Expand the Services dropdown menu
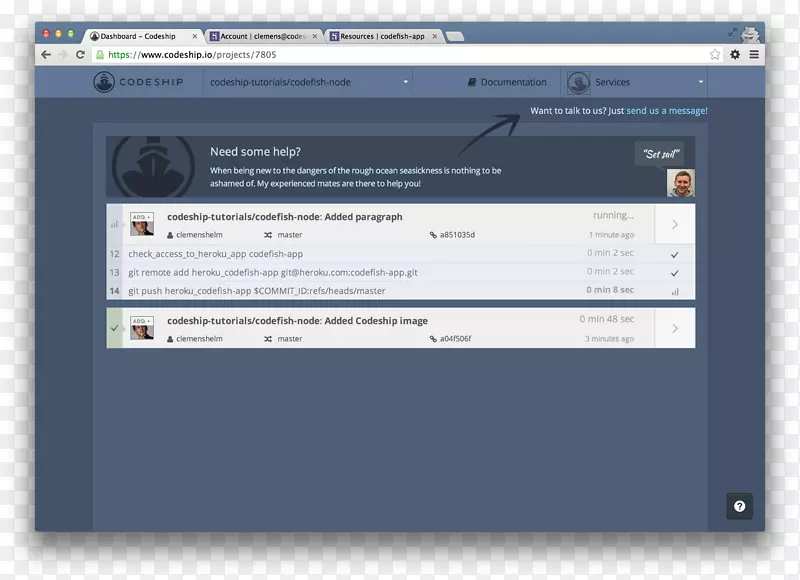Screen dimensions: 800x580 point(701,82)
